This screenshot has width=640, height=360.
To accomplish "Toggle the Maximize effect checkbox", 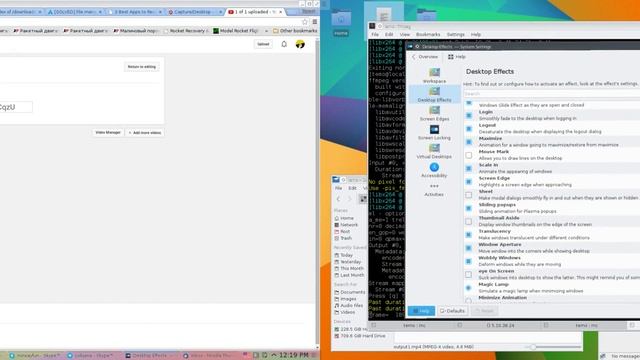I will 469,142.
